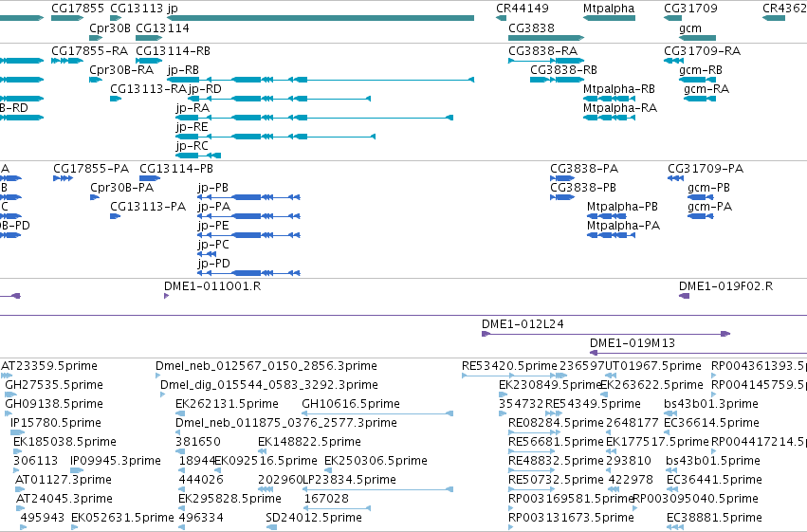
Task: Select transcript CG3838-RA
Action: [x=546, y=61]
